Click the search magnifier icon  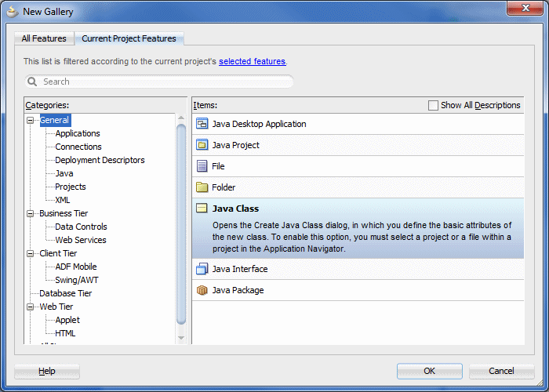tap(33, 82)
